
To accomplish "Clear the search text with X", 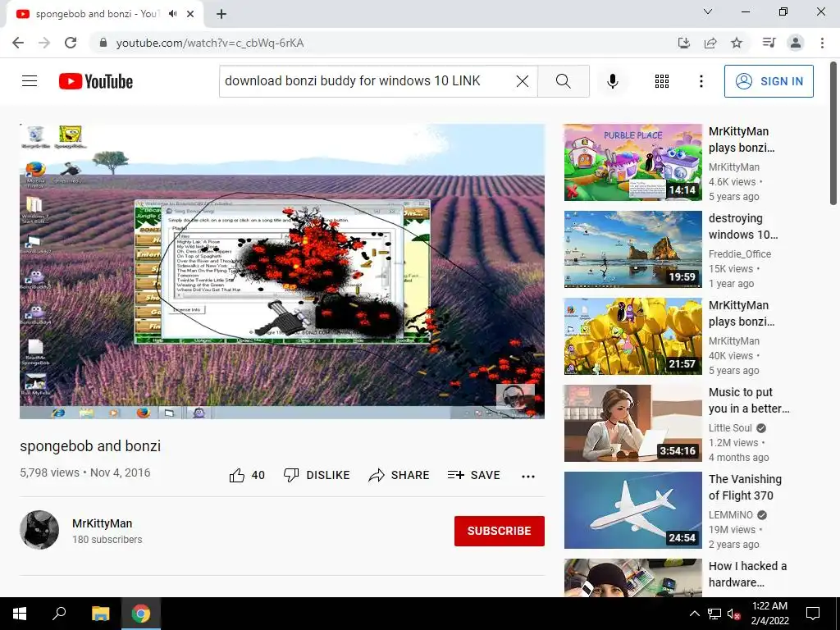I will pos(523,81).
